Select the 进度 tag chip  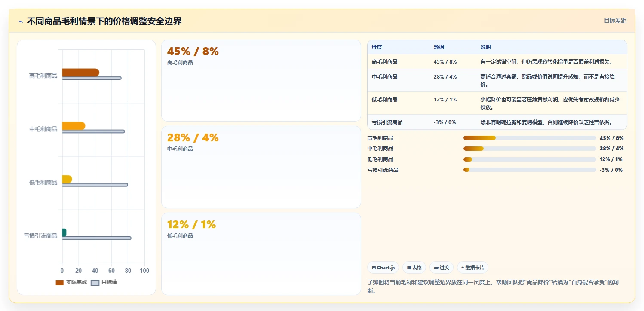[441, 268]
